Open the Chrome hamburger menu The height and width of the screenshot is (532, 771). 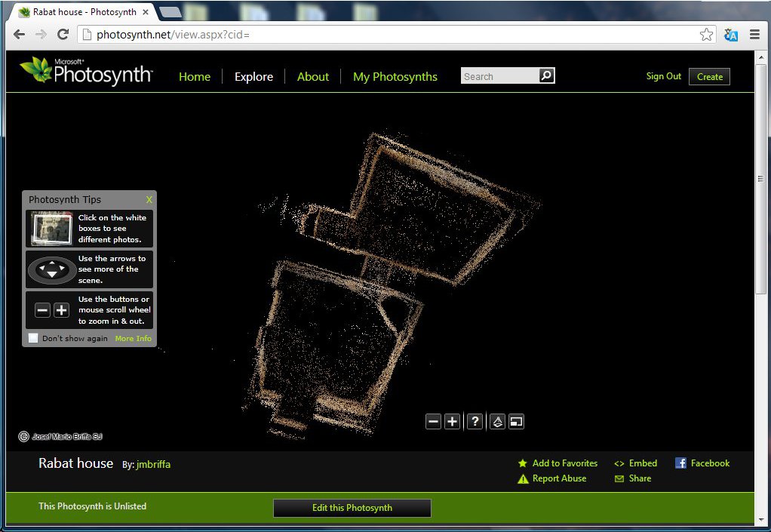coord(754,35)
